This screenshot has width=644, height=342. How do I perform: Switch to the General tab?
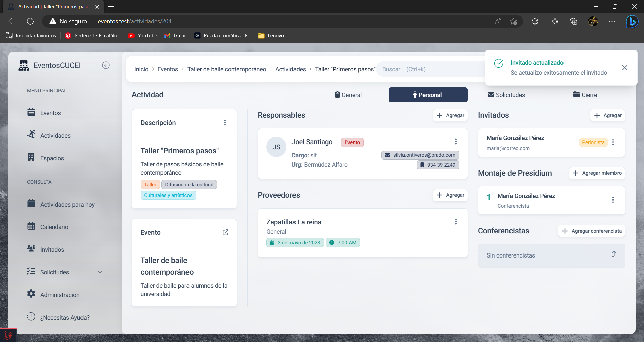(x=348, y=95)
